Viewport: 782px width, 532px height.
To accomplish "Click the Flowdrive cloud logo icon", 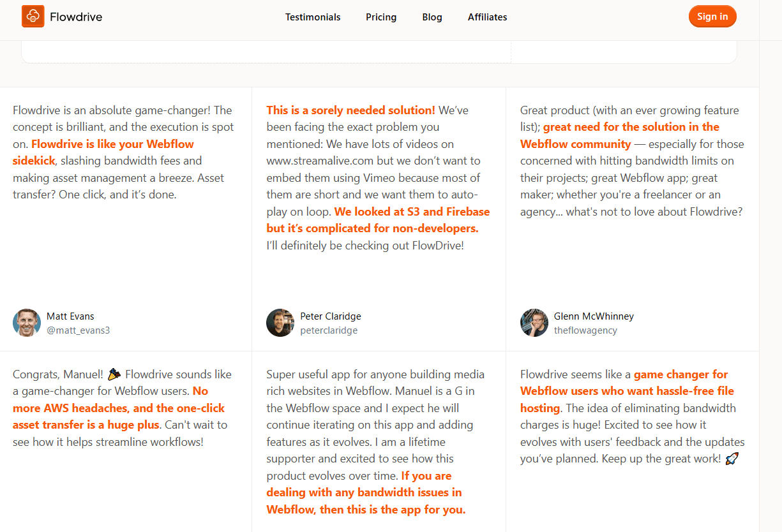I will (x=33, y=17).
